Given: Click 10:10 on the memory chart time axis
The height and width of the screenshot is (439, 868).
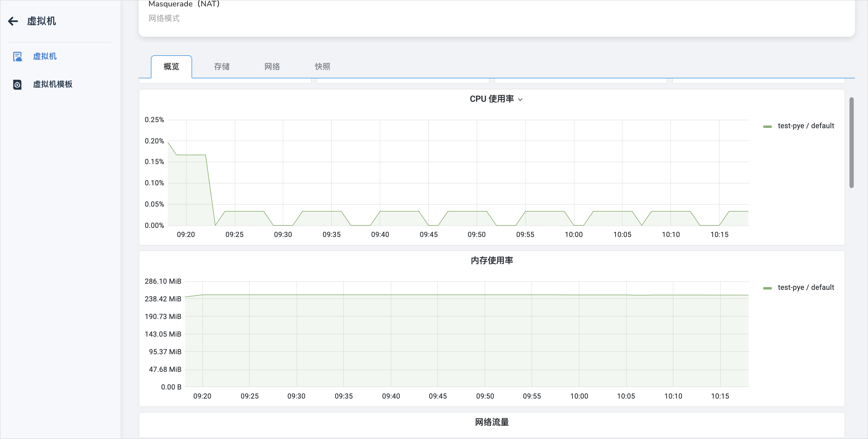Looking at the screenshot, I should (x=673, y=396).
